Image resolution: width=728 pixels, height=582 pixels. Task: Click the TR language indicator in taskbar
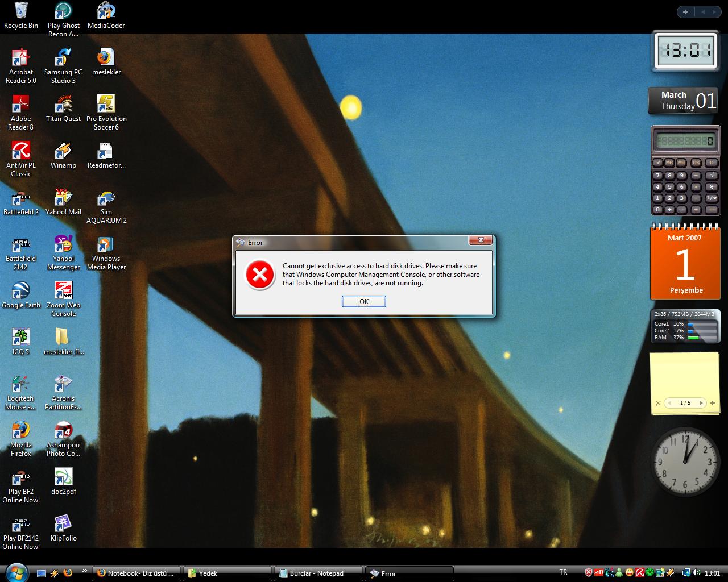[x=563, y=573]
